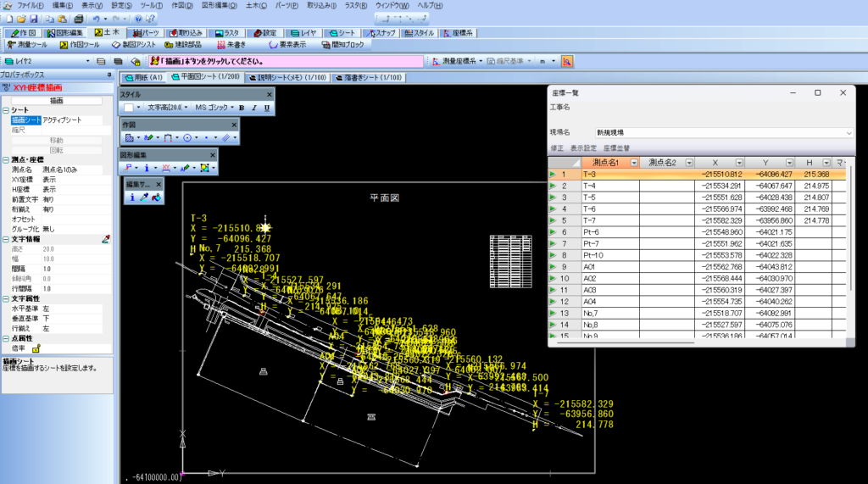This screenshot has width=868, height=484.
Task: Open the 測点名1 column filter dropdown
Action: point(635,162)
